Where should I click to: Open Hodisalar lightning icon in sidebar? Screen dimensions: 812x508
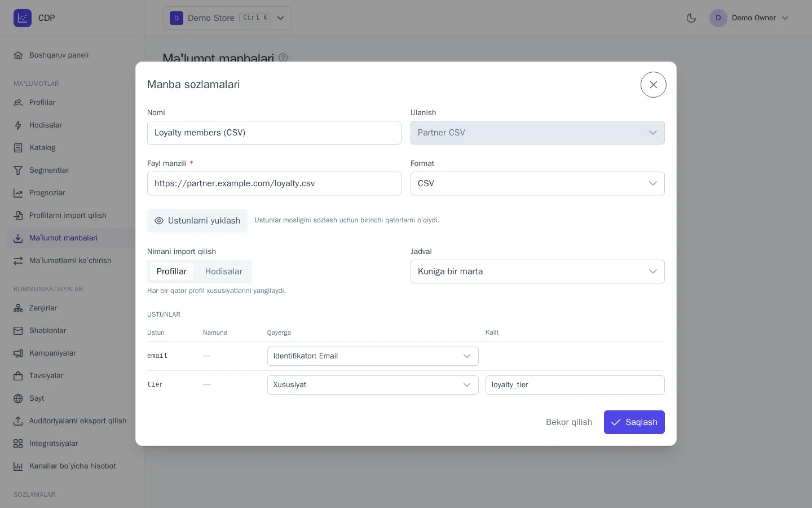pyautogui.click(x=18, y=125)
